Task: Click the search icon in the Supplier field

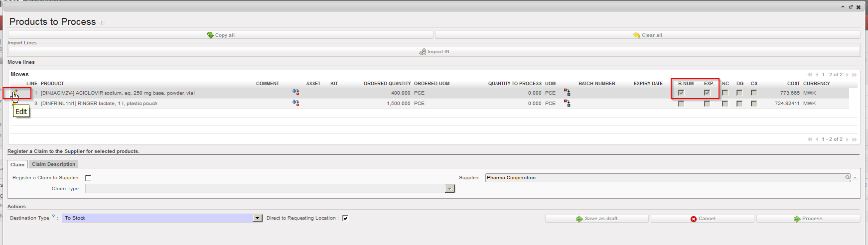Action: [847, 177]
